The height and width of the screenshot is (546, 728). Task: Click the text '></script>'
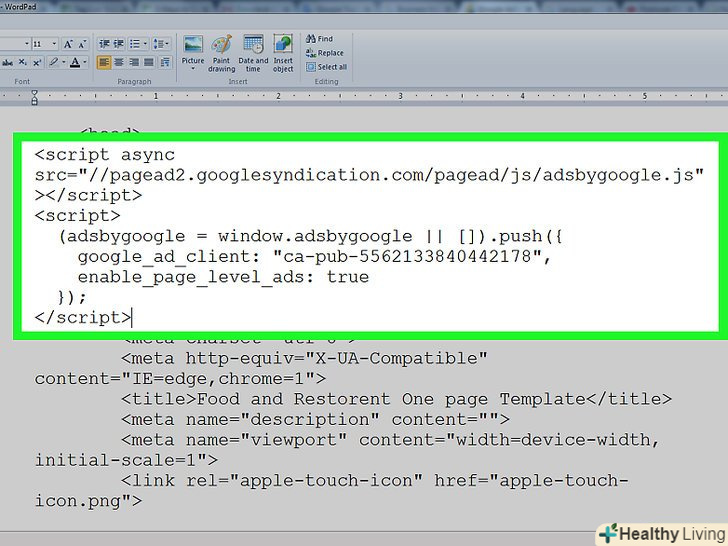click(88, 195)
